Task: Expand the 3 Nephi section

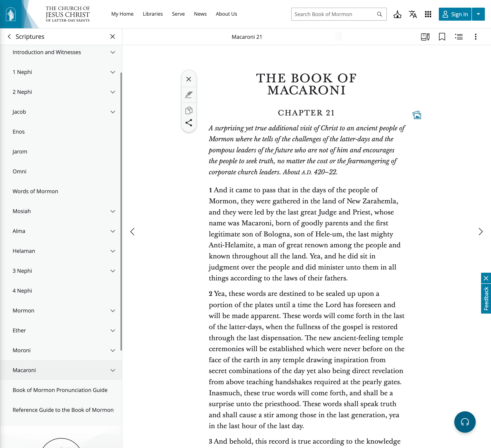Action: click(112, 271)
